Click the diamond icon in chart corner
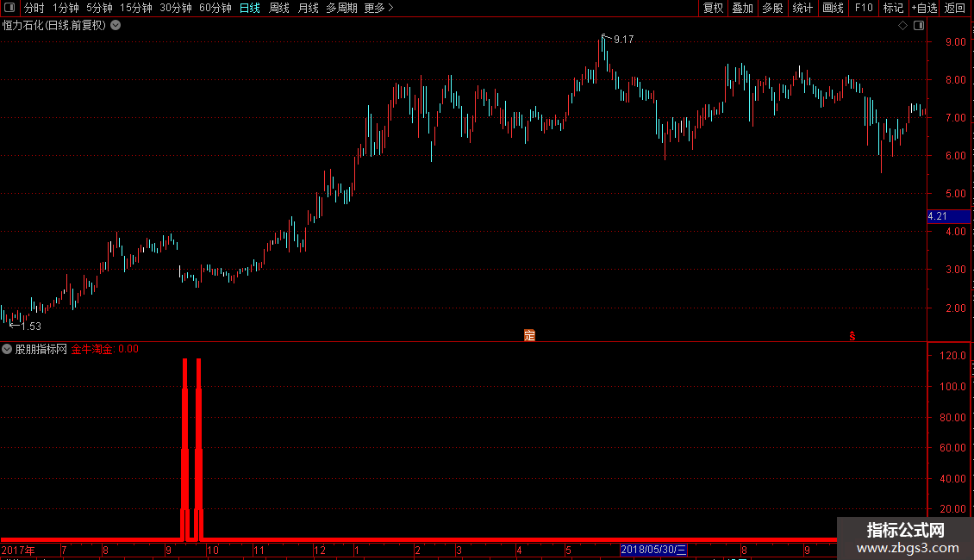Image resolution: width=974 pixels, height=560 pixels. (x=903, y=26)
